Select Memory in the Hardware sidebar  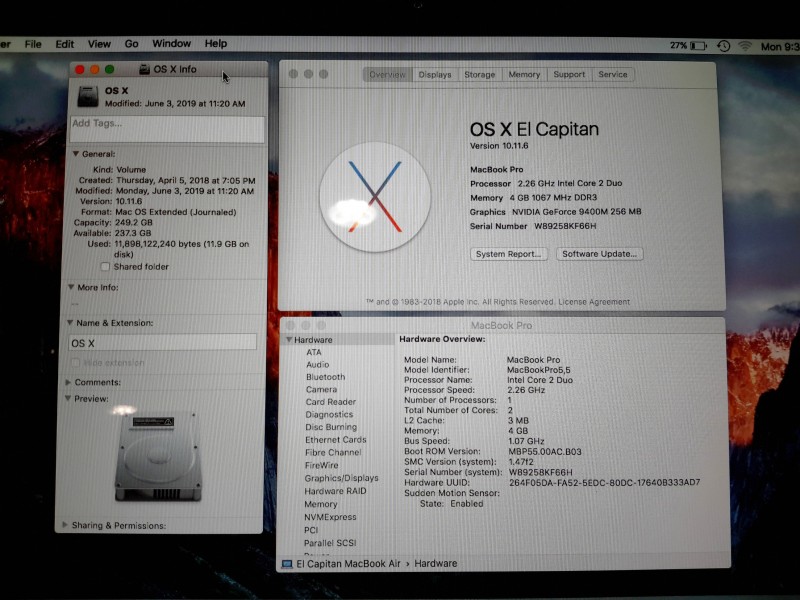[321, 504]
